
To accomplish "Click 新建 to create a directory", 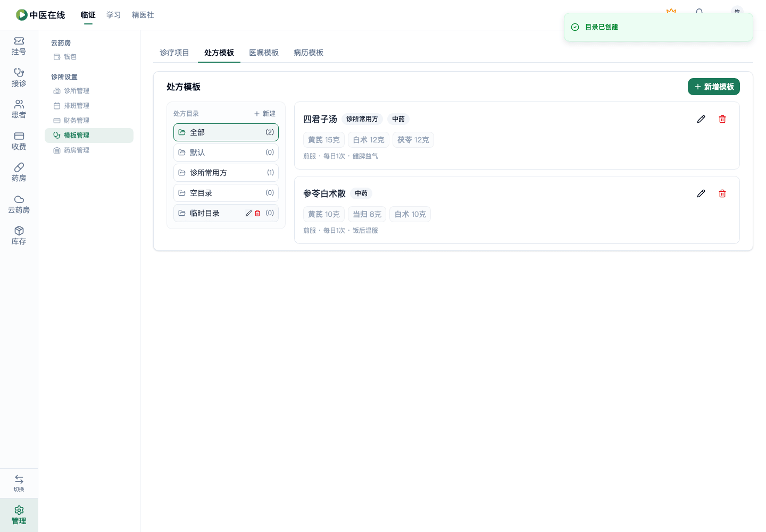I will coord(265,114).
